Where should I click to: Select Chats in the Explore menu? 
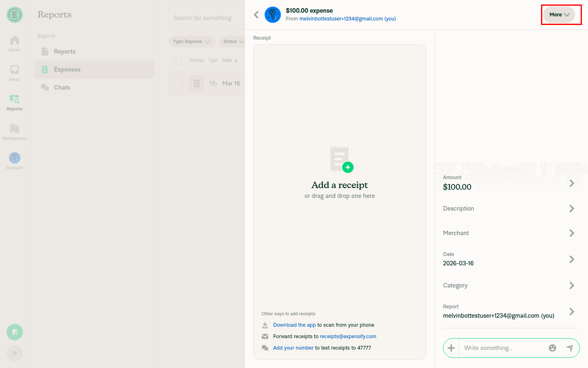pyautogui.click(x=62, y=88)
